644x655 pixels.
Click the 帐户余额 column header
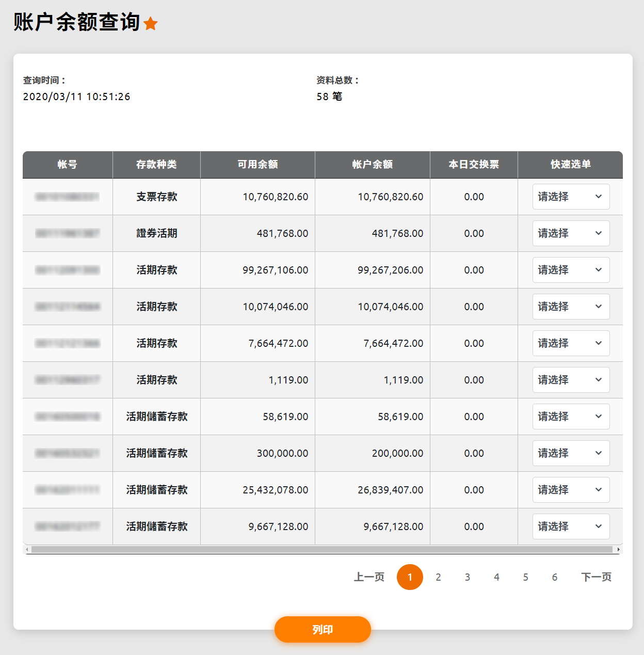373,165
